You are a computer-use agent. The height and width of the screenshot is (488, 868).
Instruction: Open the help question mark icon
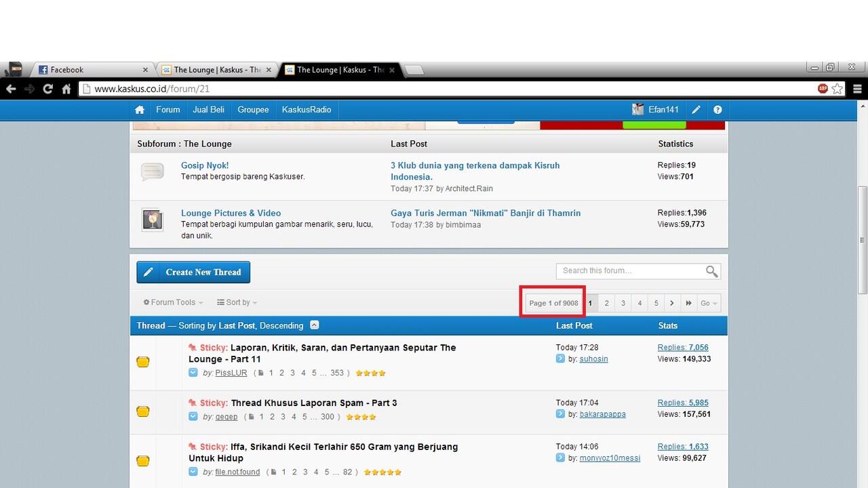[717, 110]
